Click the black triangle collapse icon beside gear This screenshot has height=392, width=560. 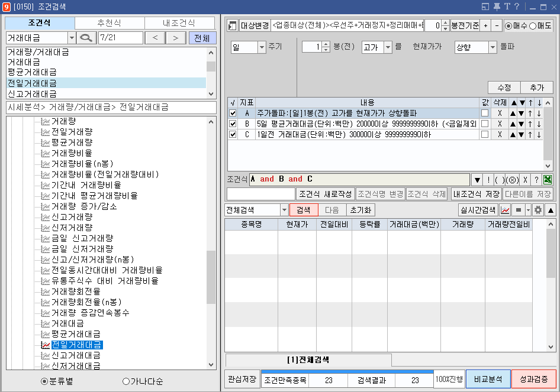pyautogui.click(x=551, y=210)
